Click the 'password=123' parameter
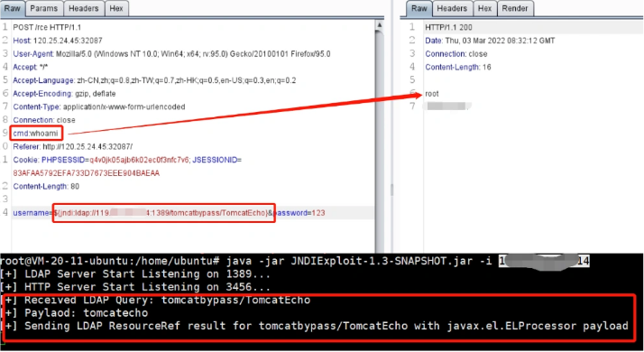The height and width of the screenshot is (352, 644). pyautogui.click(x=299, y=213)
